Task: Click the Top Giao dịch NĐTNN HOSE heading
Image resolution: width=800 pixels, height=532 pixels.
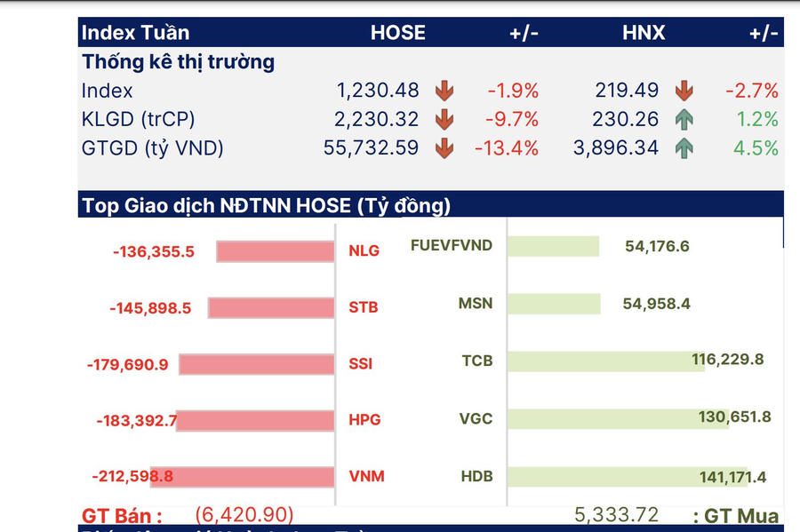Action: 267,205
